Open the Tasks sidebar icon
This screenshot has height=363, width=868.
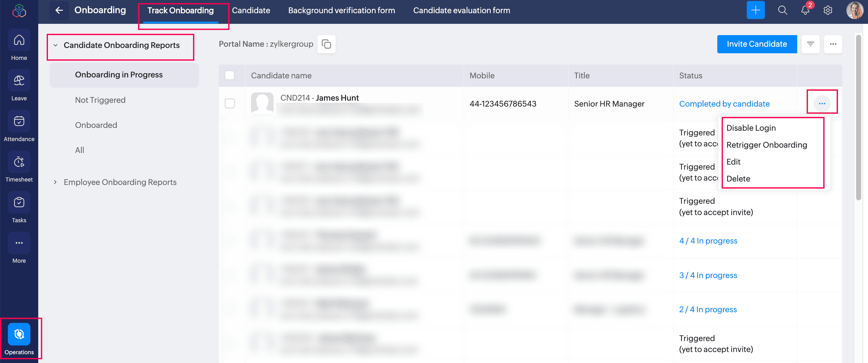click(x=19, y=203)
